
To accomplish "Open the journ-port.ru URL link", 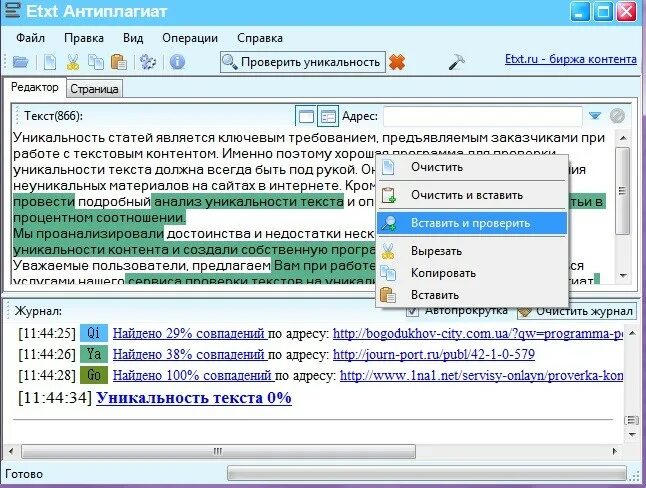I will click(434, 354).
